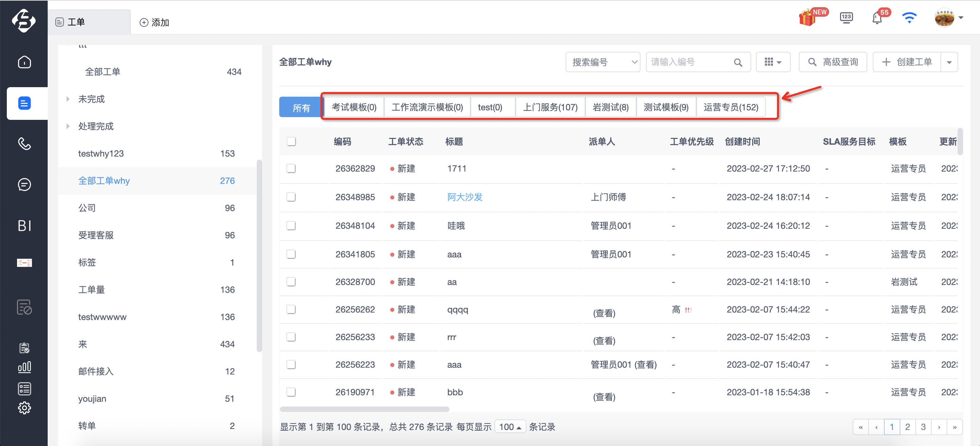Click search magnifier in number field
980x446 pixels.
point(738,62)
